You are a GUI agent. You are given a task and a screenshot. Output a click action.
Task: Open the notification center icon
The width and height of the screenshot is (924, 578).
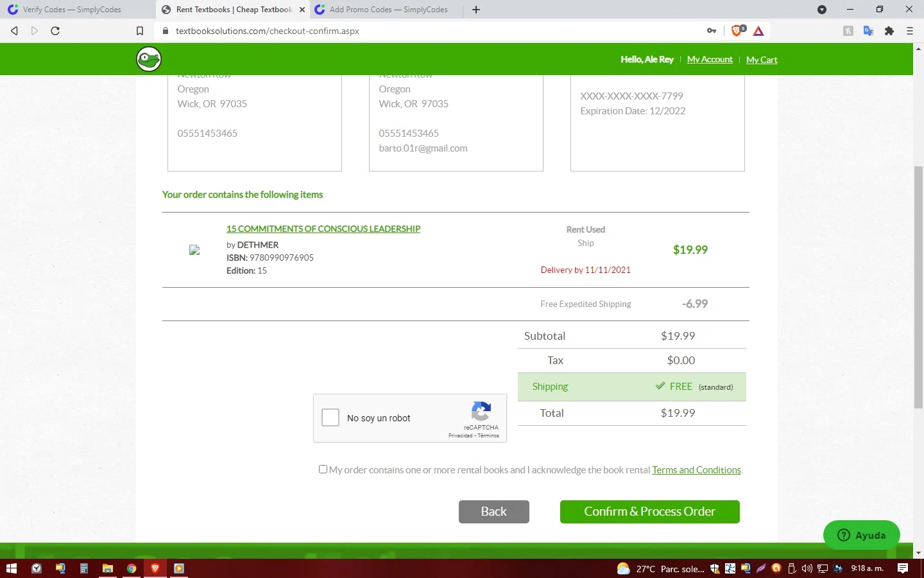point(903,568)
